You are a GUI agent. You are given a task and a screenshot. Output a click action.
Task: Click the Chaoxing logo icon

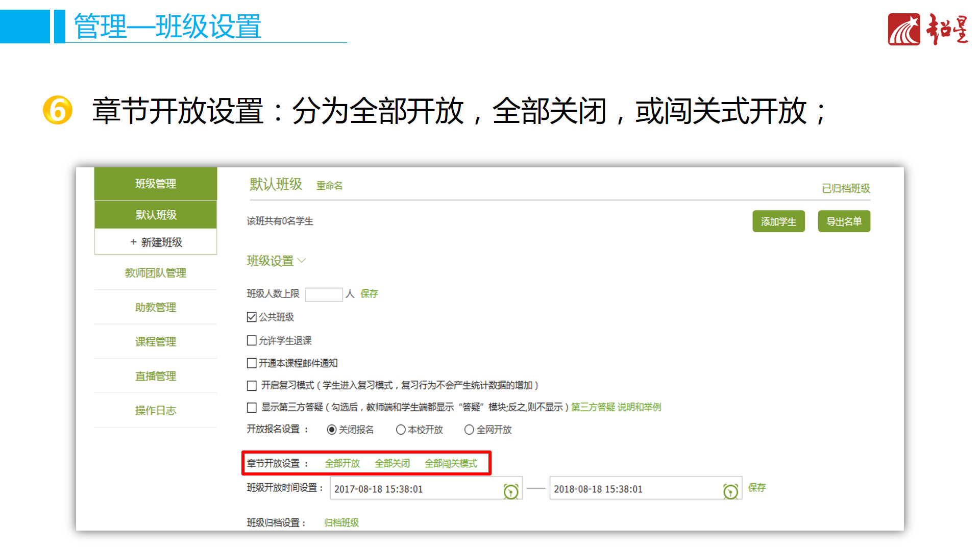pos(903,30)
